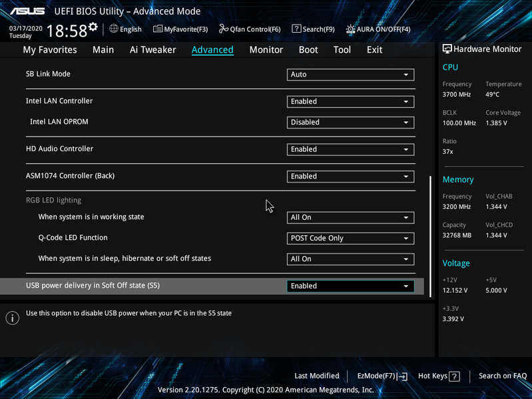This screenshot has width=532, height=399.
Task: Click the EzMode arrow icon
Action: coord(402,376)
